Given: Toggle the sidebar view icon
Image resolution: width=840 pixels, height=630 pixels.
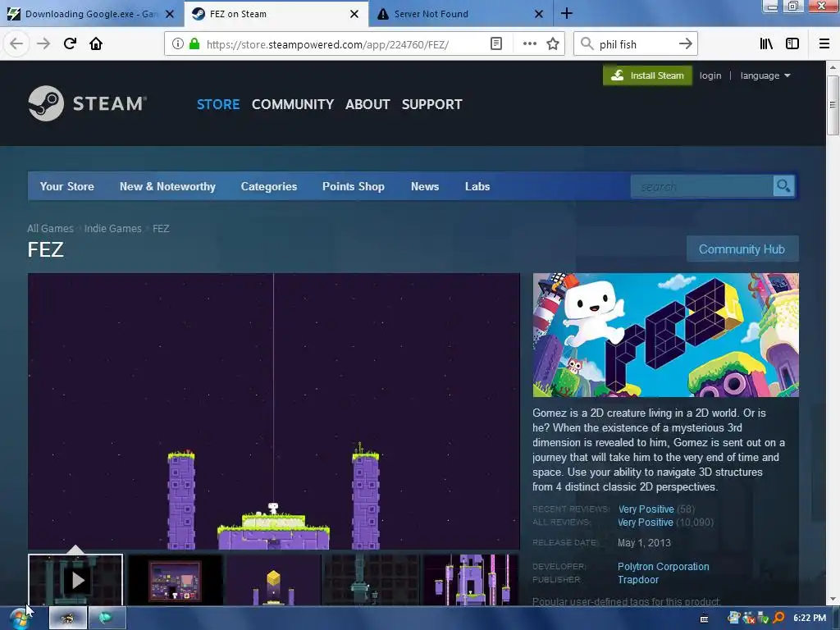Looking at the screenshot, I should point(792,44).
